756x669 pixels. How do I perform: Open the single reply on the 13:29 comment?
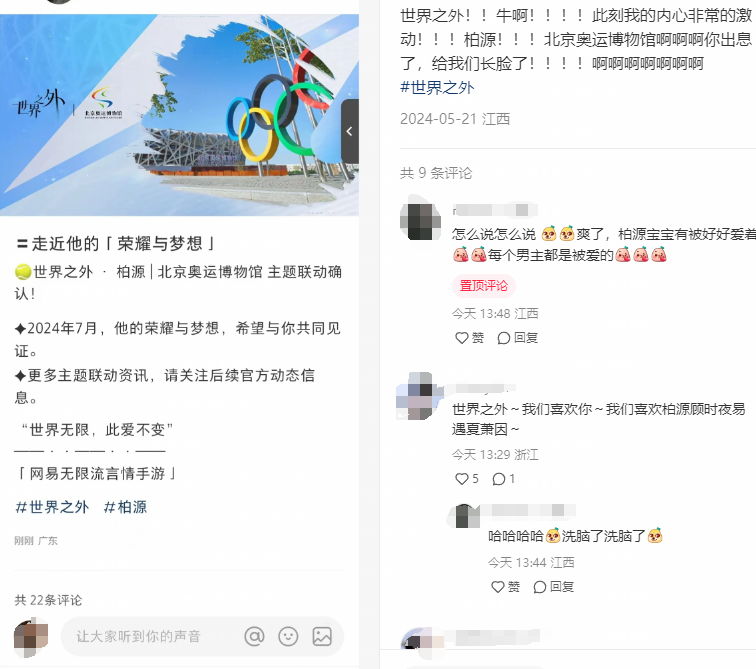coord(503,479)
